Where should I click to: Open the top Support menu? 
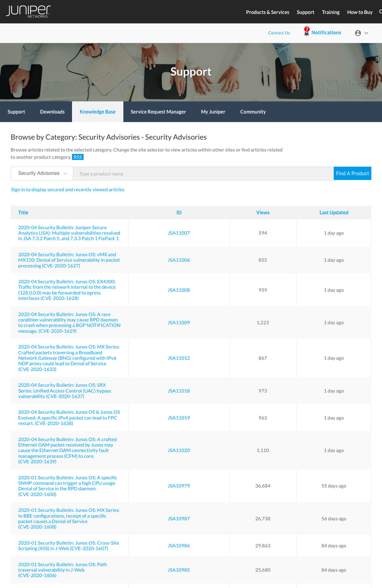[x=305, y=12]
